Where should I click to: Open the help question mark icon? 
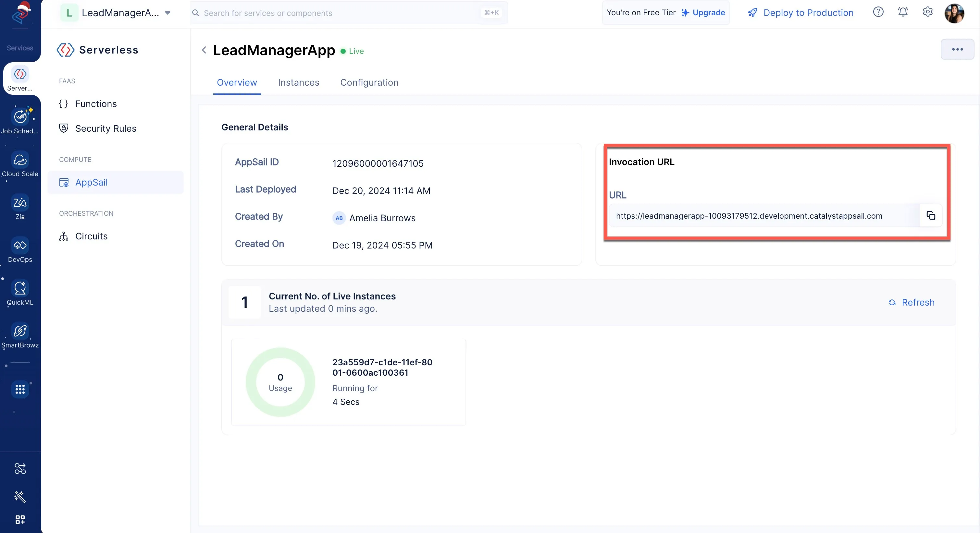coord(878,12)
